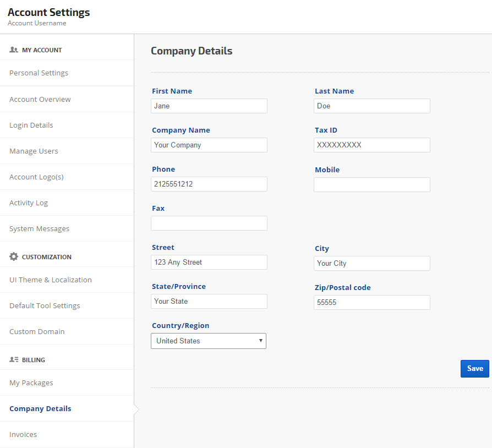
Task: Open UI Theme & Localization settings
Action: point(51,280)
